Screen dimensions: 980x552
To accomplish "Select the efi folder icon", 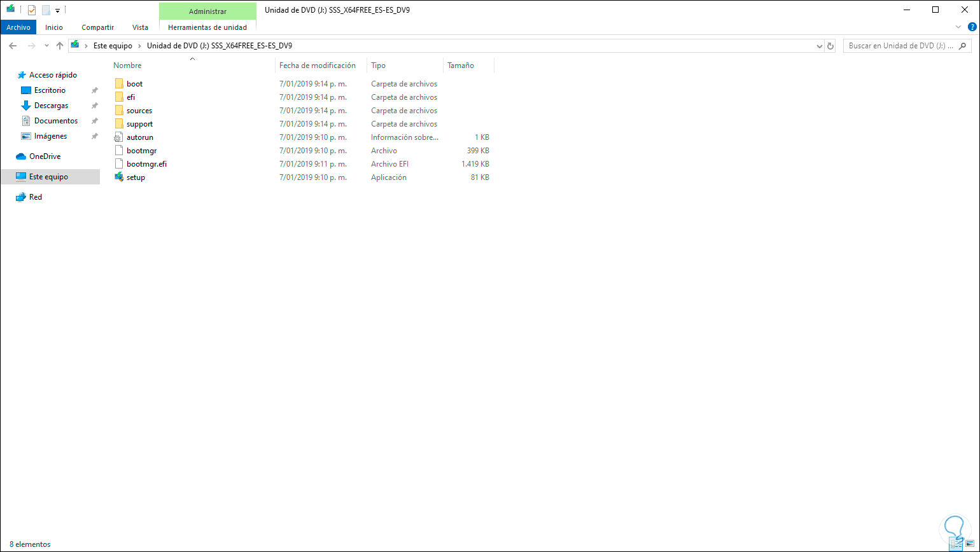I will tap(119, 97).
